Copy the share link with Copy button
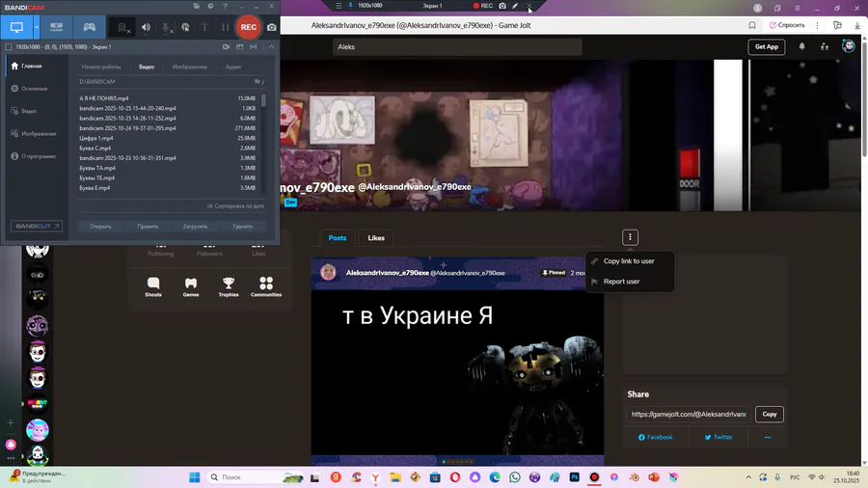868x488 pixels. 770,415
